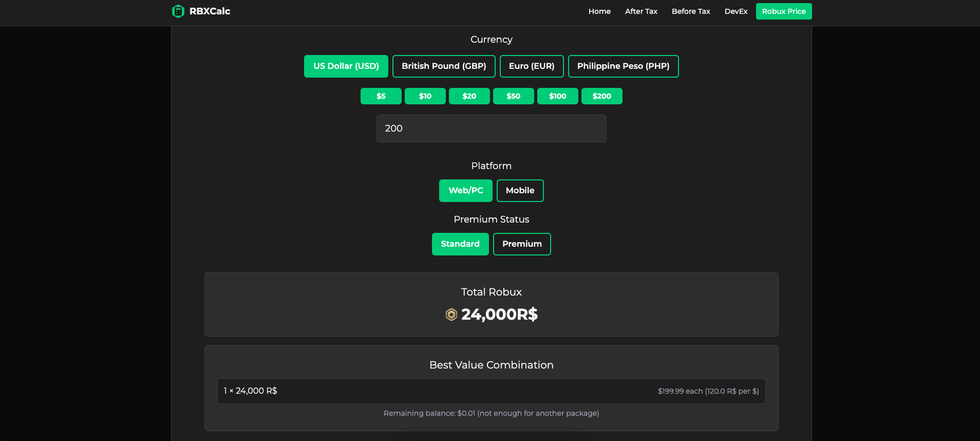Image resolution: width=980 pixels, height=441 pixels.
Task: Pick Philippine Peso (PHP) currency
Action: (624, 66)
